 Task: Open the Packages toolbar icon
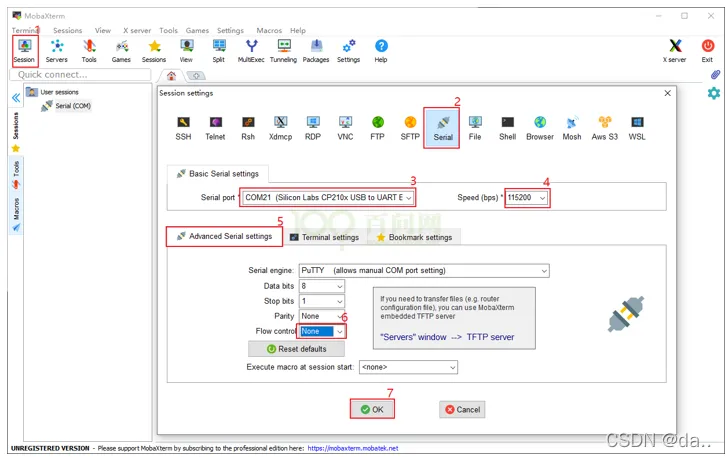(316, 50)
